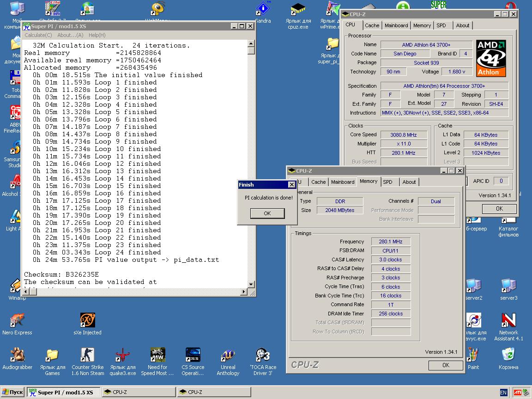Activate the first CPU-Z taskbar button
The width and height of the screenshot is (532, 399).
pos(139,392)
